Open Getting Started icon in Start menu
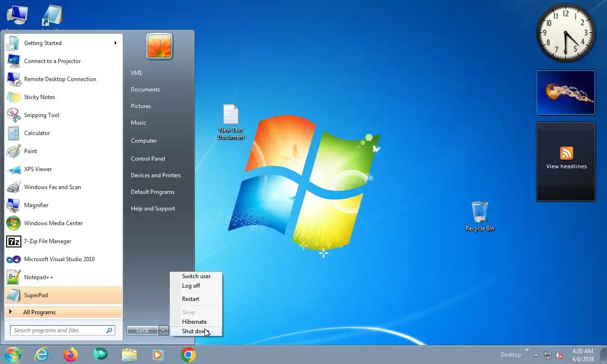The width and height of the screenshot is (607, 364). pyautogui.click(x=13, y=43)
